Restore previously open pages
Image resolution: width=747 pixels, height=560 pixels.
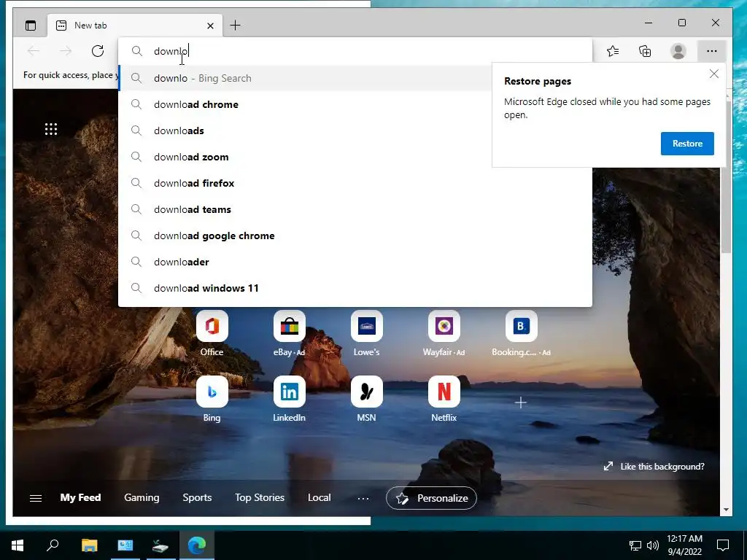tap(687, 144)
